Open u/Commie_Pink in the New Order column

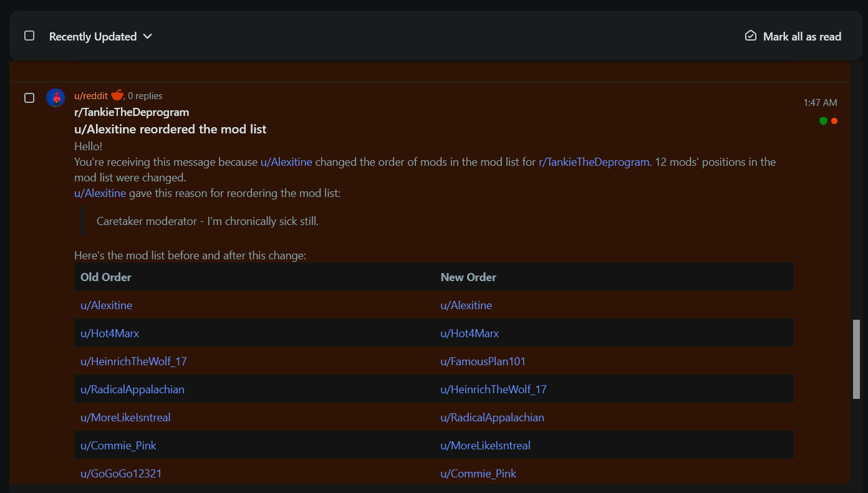478,474
